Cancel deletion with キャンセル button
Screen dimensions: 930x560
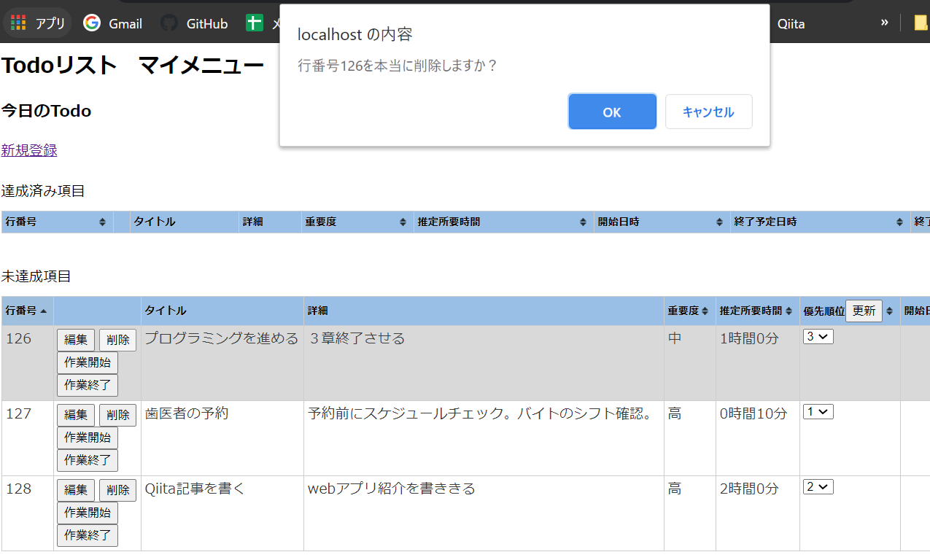(708, 112)
